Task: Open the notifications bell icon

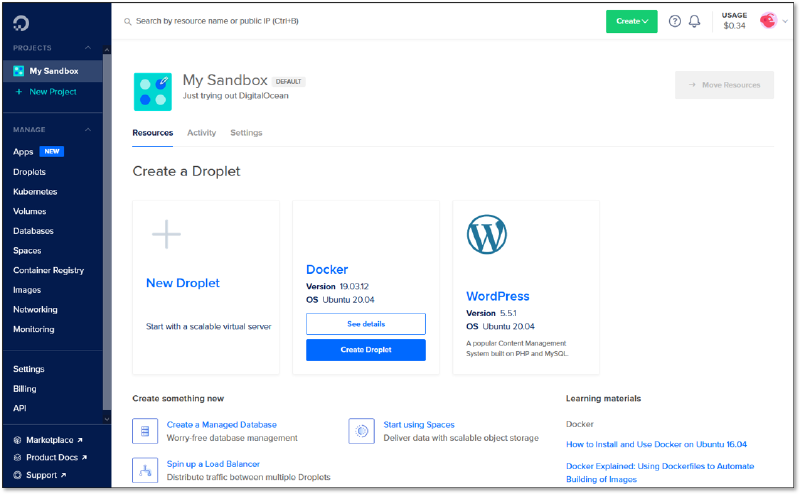Action: click(x=694, y=21)
